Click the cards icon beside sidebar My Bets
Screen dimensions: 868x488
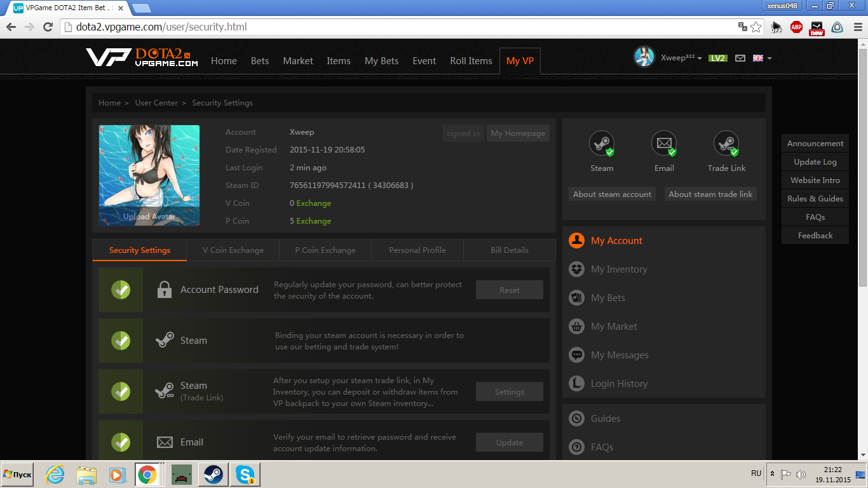pyautogui.click(x=576, y=298)
